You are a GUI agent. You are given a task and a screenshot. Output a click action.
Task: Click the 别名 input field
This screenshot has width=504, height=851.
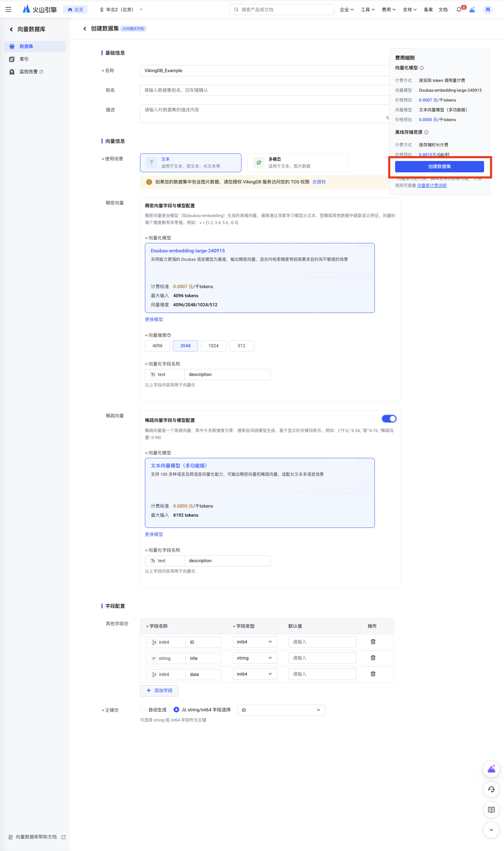(264, 90)
